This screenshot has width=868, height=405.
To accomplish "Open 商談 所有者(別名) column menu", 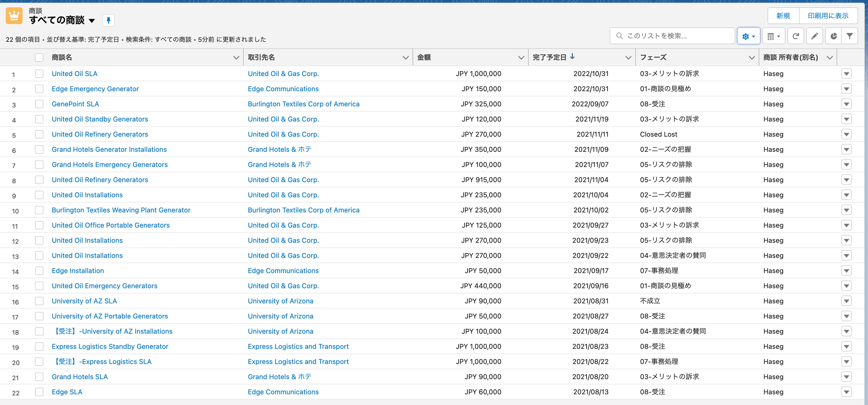I will [x=830, y=57].
